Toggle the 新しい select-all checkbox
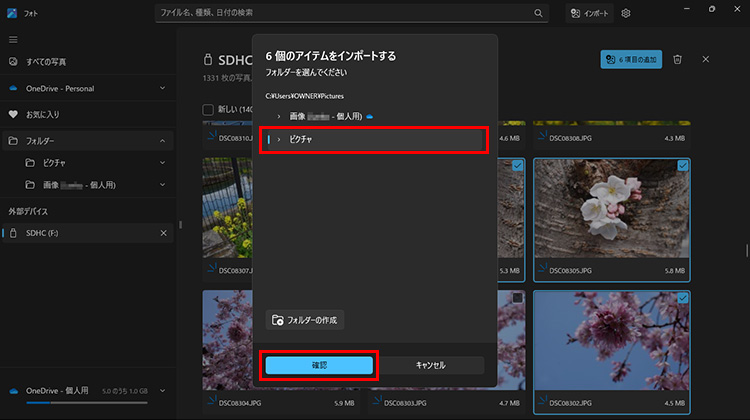The image size is (750, 420). point(208,110)
